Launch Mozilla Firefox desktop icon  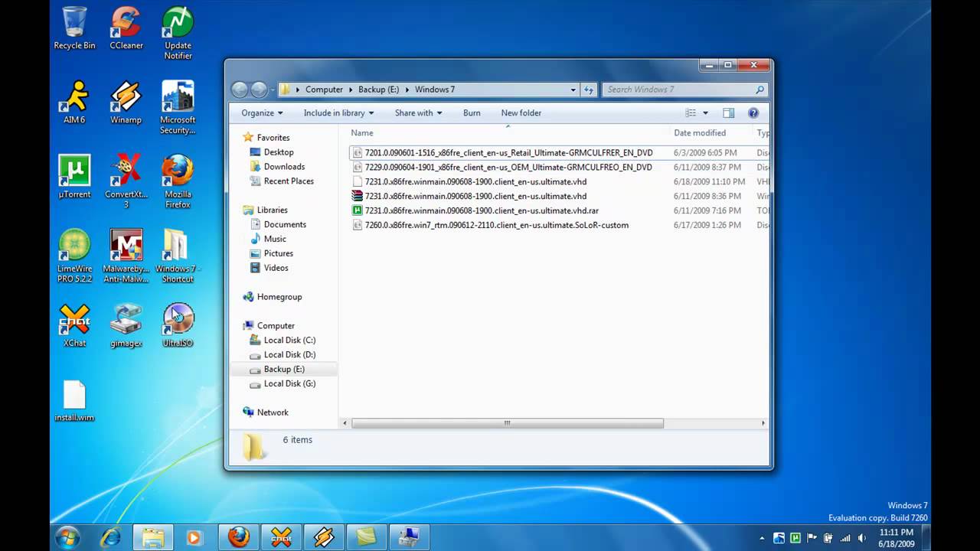click(x=178, y=181)
